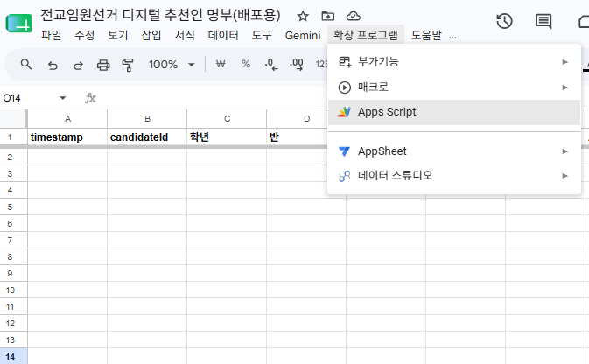Screen dimensions: 589x364
Task: Choose 부가기능 menu entry
Action: [454, 62]
